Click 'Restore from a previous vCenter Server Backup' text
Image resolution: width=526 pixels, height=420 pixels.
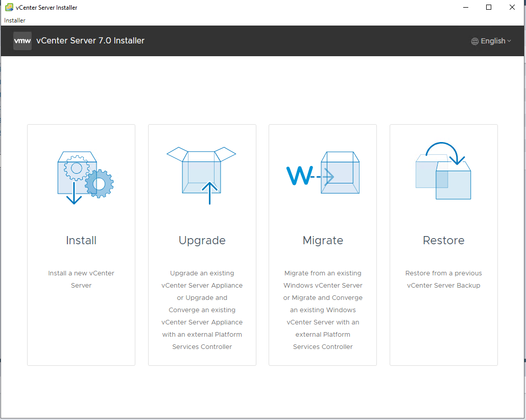coord(443,279)
